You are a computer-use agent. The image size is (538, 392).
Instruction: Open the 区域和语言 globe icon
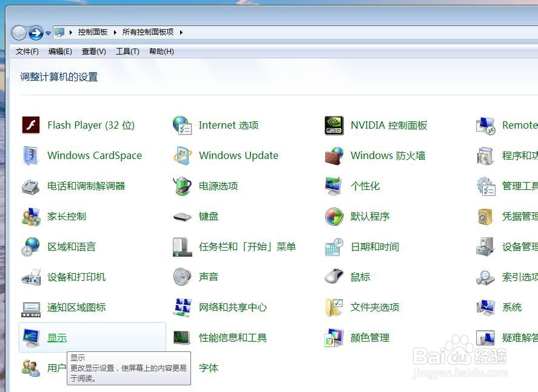click(x=31, y=247)
